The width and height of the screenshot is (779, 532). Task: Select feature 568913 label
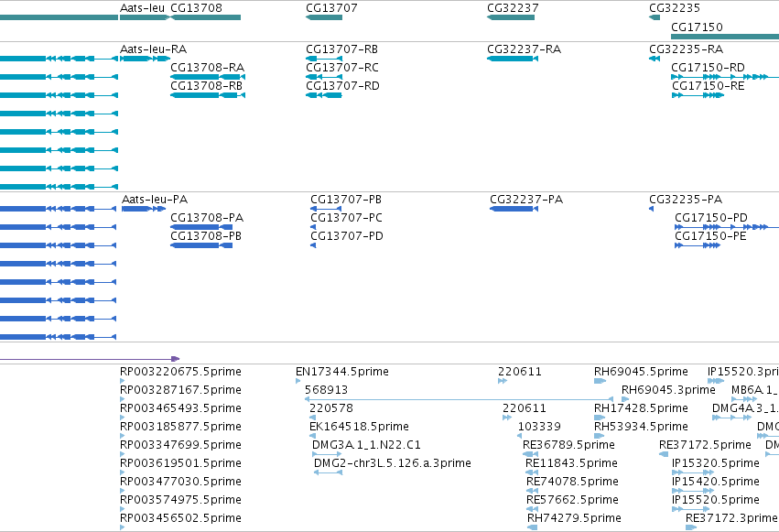326,390
